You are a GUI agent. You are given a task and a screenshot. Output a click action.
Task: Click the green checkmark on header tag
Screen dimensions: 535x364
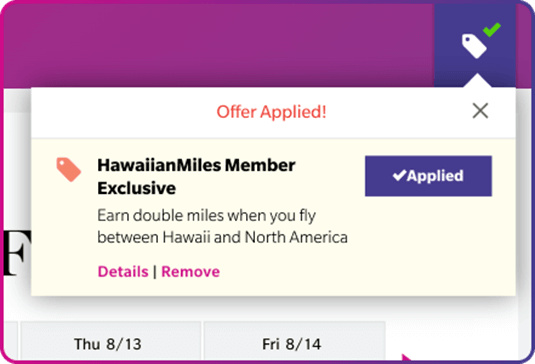click(x=492, y=30)
